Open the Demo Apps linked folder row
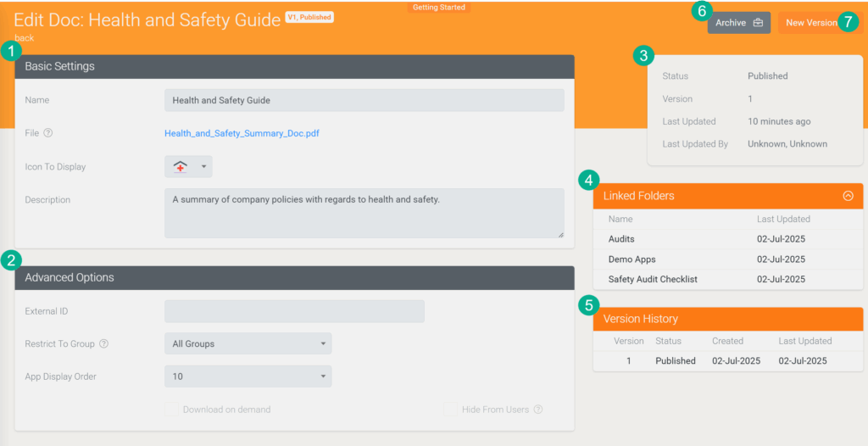Viewport: 868px width, 446px height. point(728,259)
